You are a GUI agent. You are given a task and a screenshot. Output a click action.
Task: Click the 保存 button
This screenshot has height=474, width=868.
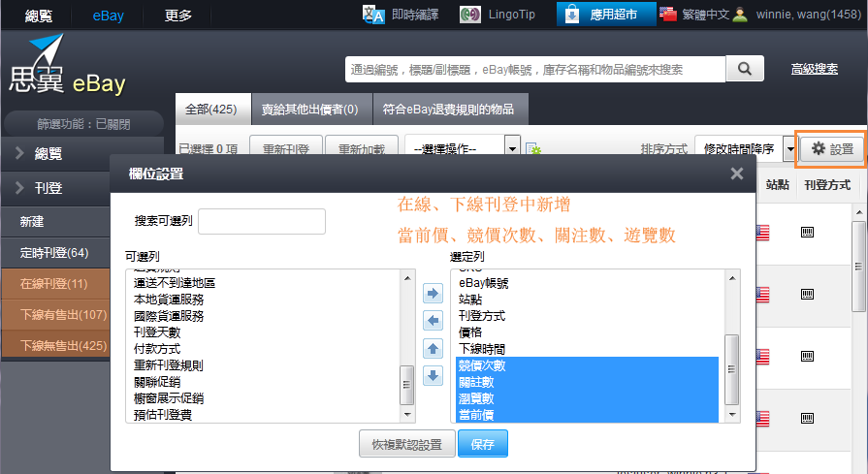483,444
